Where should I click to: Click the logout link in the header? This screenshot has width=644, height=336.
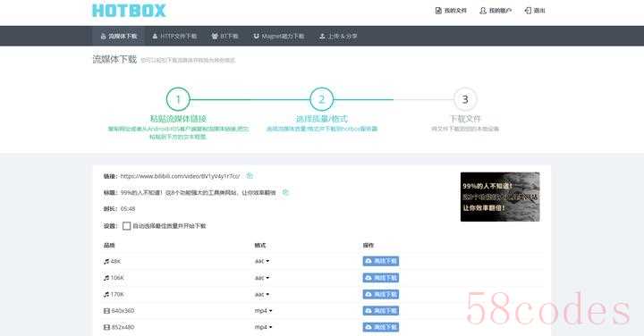click(535, 11)
